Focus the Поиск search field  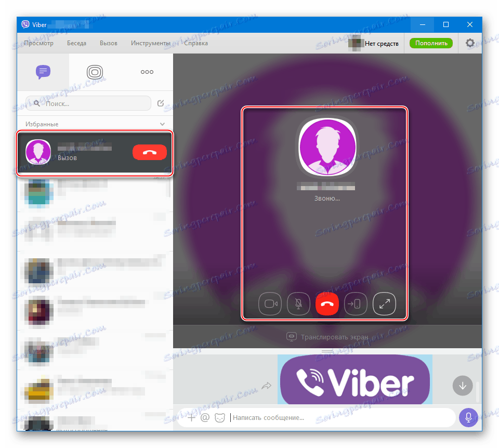click(88, 103)
